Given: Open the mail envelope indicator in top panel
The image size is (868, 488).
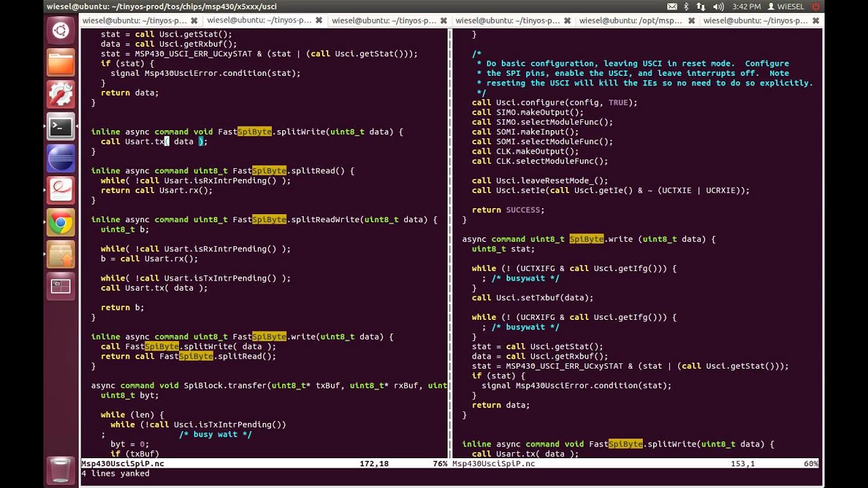Looking at the screenshot, I should pos(672,6).
